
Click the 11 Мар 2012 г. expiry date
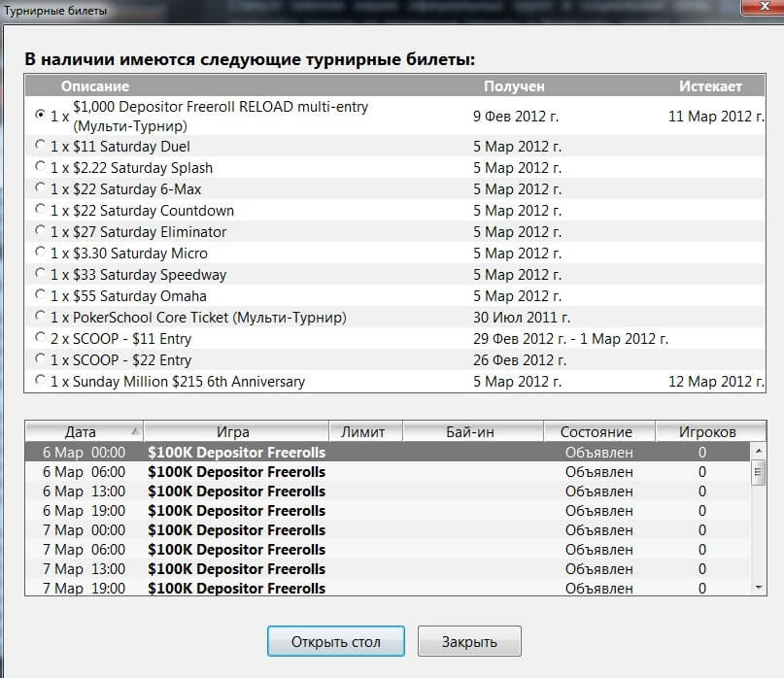click(x=716, y=117)
